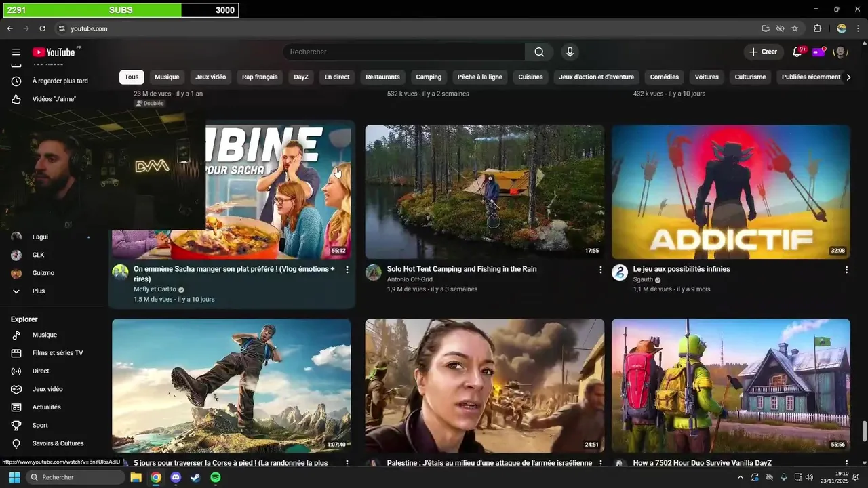
Task: Filter by Pêche à la ligne chip
Action: click(480, 77)
